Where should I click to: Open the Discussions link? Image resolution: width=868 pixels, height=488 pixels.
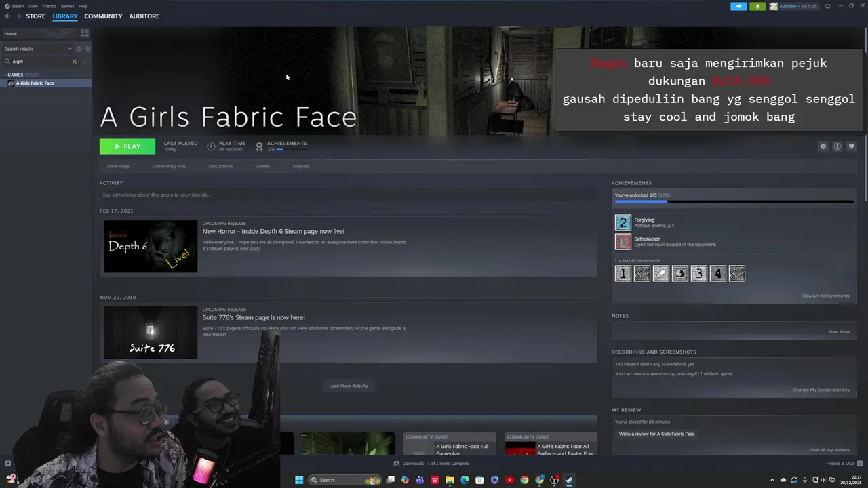pyautogui.click(x=220, y=166)
